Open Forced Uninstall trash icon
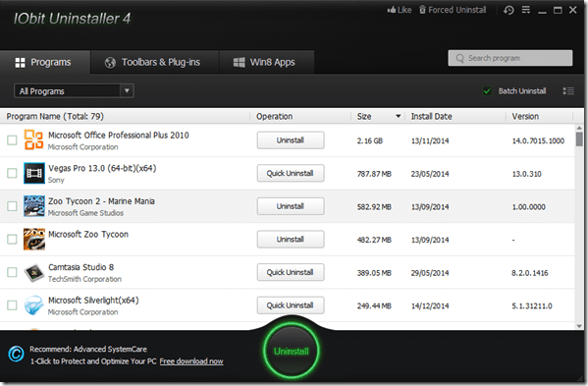The height and width of the screenshot is (386, 588). pyautogui.click(x=423, y=10)
